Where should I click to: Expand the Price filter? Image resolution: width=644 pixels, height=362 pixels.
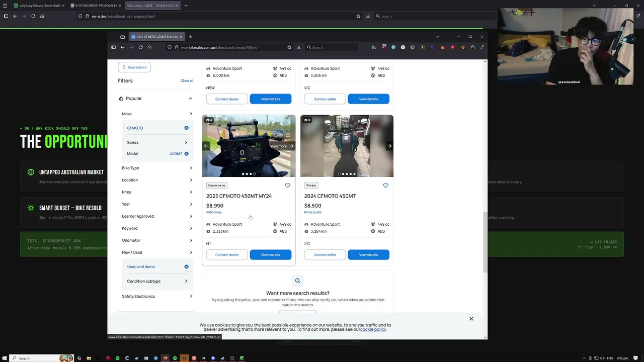click(156, 192)
